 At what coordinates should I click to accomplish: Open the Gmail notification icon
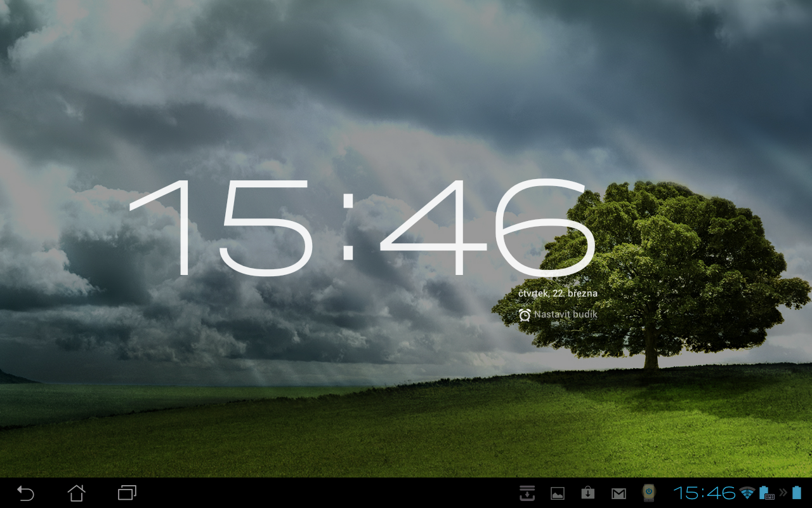618,493
